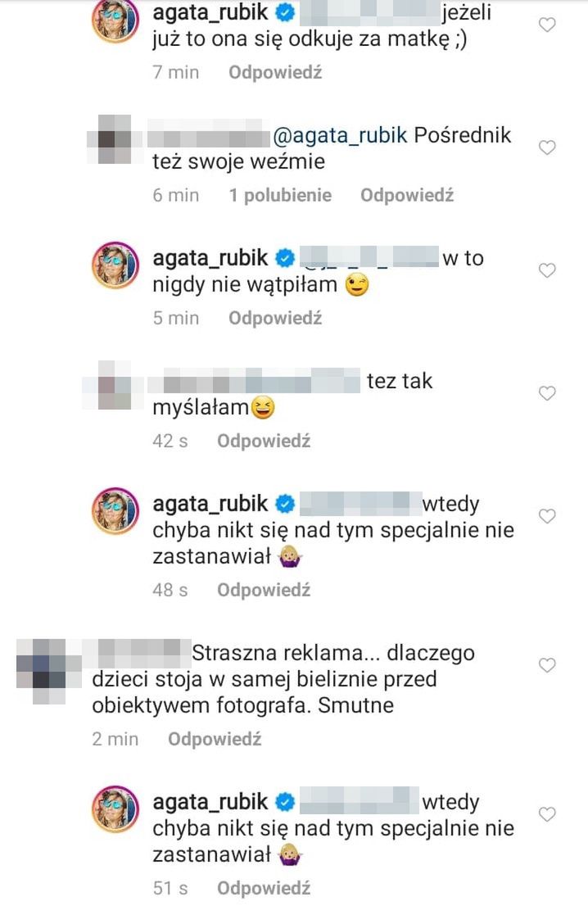Image resolution: width=588 pixels, height=915 pixels.
Task: Open agata_rubik username on the 48 s reply
Action: pos(210,504)
